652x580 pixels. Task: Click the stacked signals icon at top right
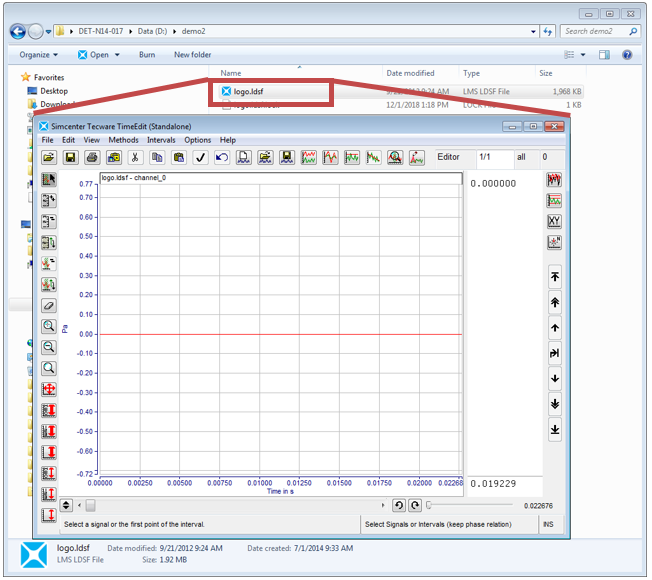point(554,180)
